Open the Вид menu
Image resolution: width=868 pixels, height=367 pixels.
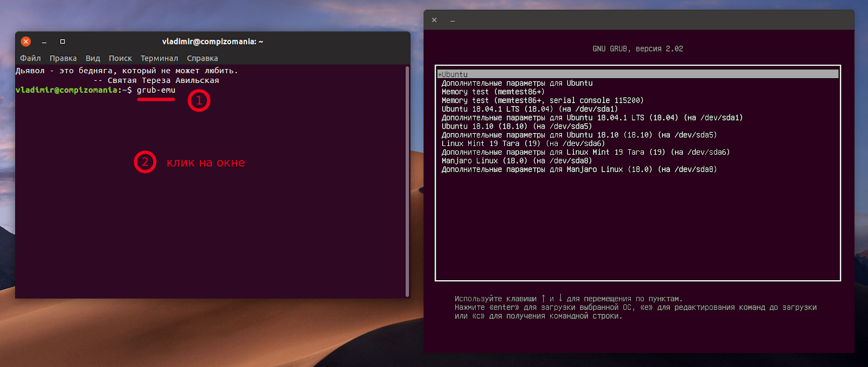pos(93,58)
